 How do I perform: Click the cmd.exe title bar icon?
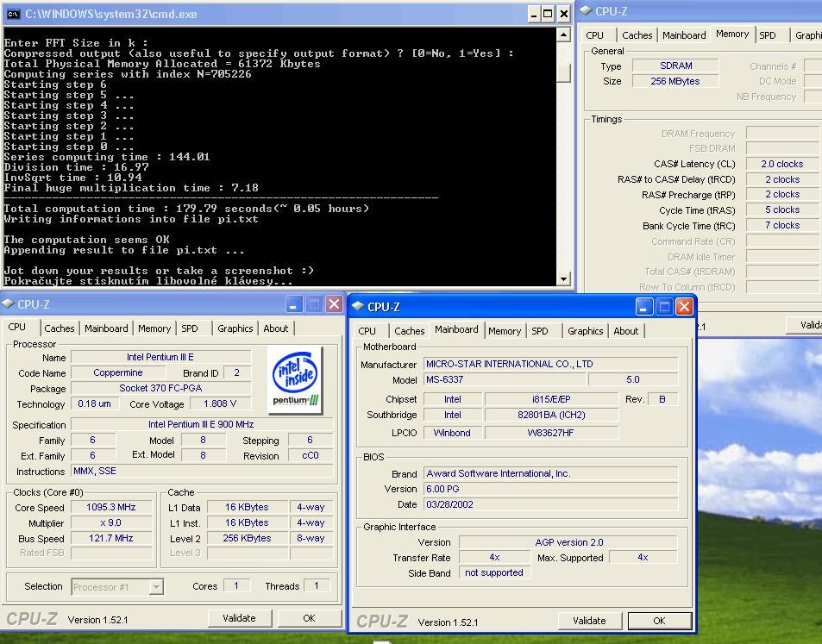pos(12,13)
